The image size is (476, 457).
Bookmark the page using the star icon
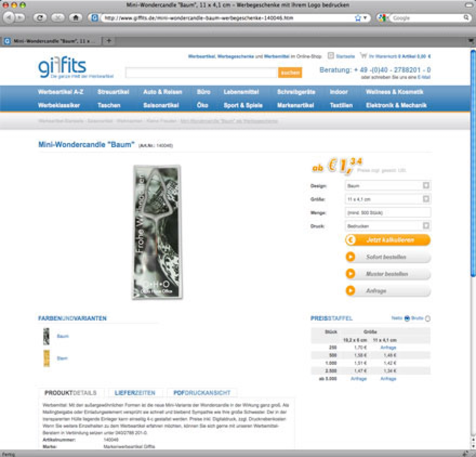click(x=358, y=18)
